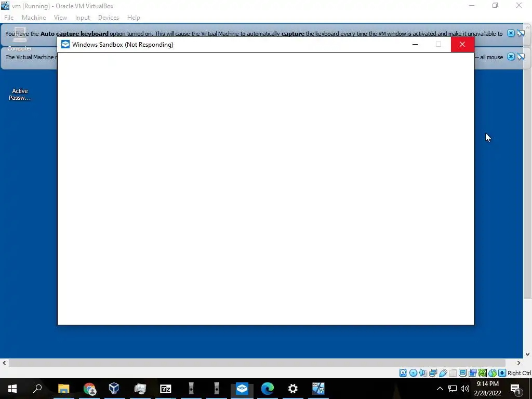
Task: Open Microsoft Edge from the taskbar
Action: 268,389
